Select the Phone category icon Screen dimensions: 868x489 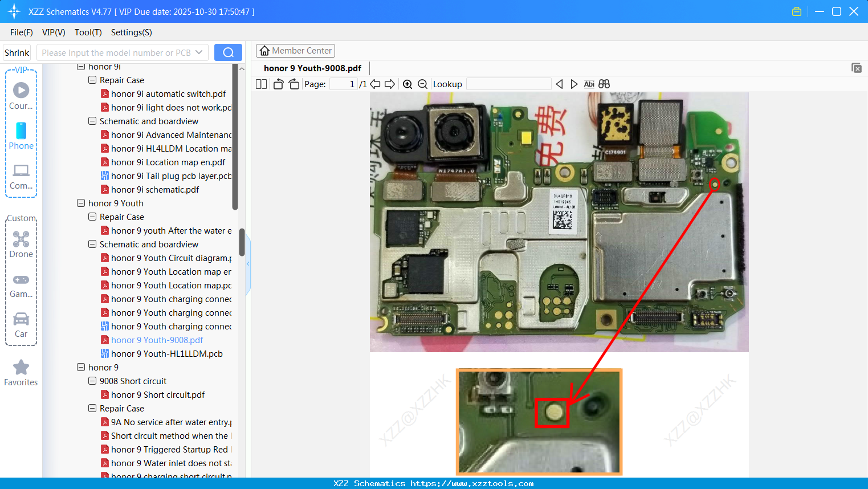tap(21, 136)
